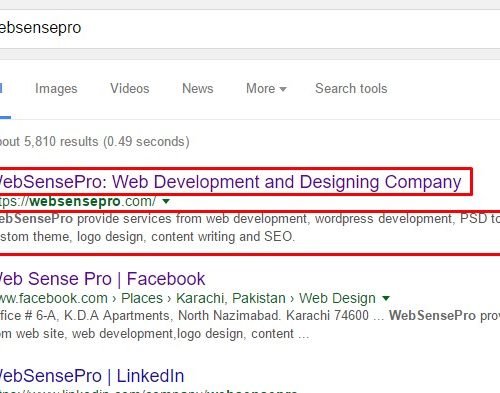Expand the More dropdown menu
This screenshot has width=500, height=393.
[x=266, y=89]
